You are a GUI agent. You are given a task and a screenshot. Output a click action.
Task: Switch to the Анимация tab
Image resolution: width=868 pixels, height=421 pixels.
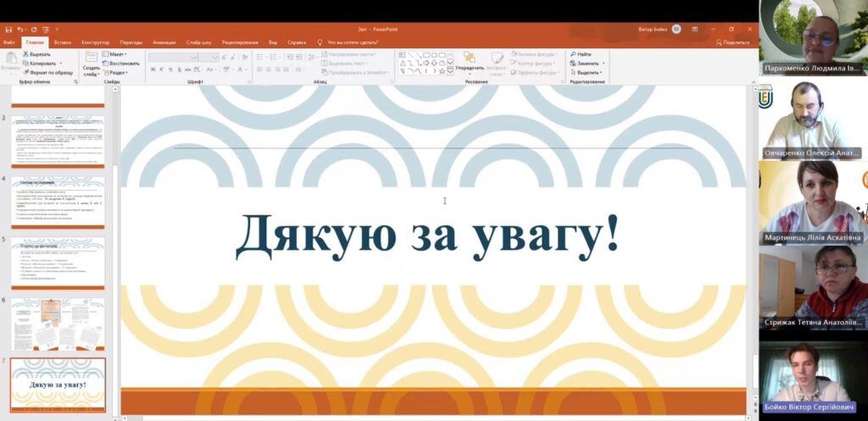[164, 42]
